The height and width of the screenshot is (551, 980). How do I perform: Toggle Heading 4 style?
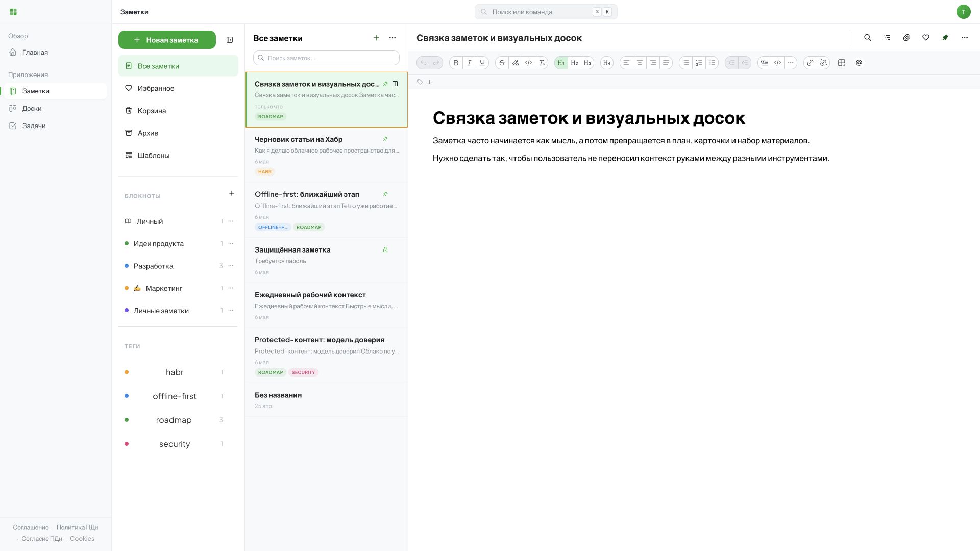click(607, 63)
